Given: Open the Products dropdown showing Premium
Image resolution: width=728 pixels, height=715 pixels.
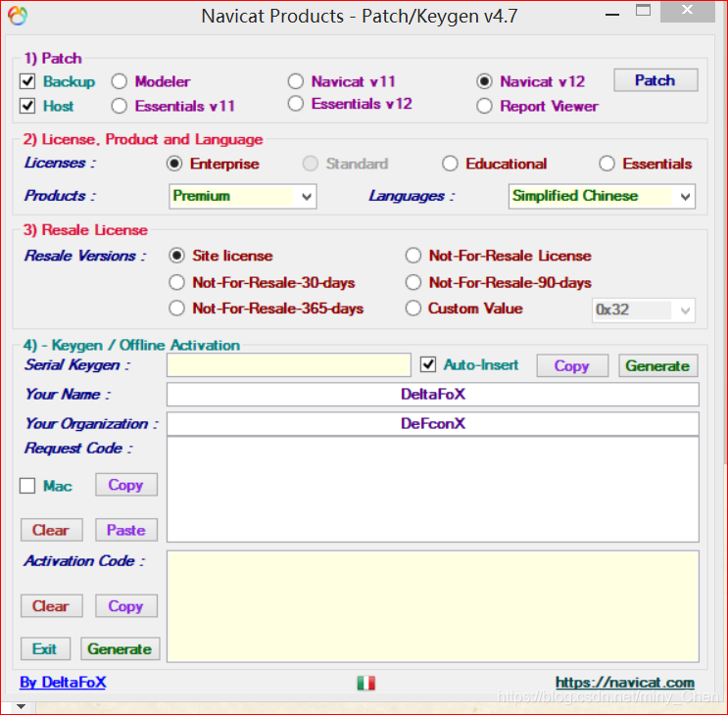Looking at the screenshot, I should click(242, 196).
